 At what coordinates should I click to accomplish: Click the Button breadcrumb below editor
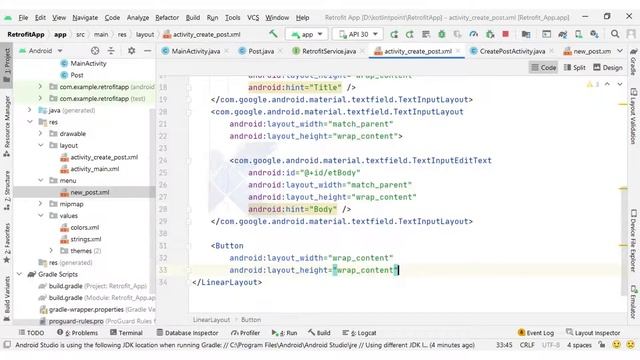pos(251,320)
